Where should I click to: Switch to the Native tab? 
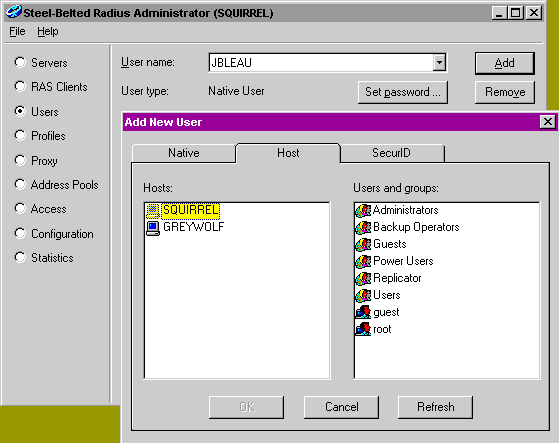pos(184,153)
